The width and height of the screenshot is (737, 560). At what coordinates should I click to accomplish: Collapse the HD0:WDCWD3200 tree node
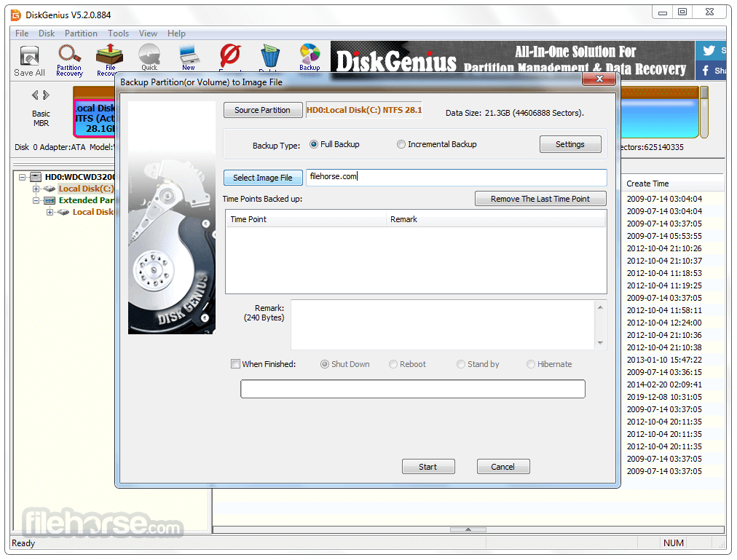pos(22,177)
